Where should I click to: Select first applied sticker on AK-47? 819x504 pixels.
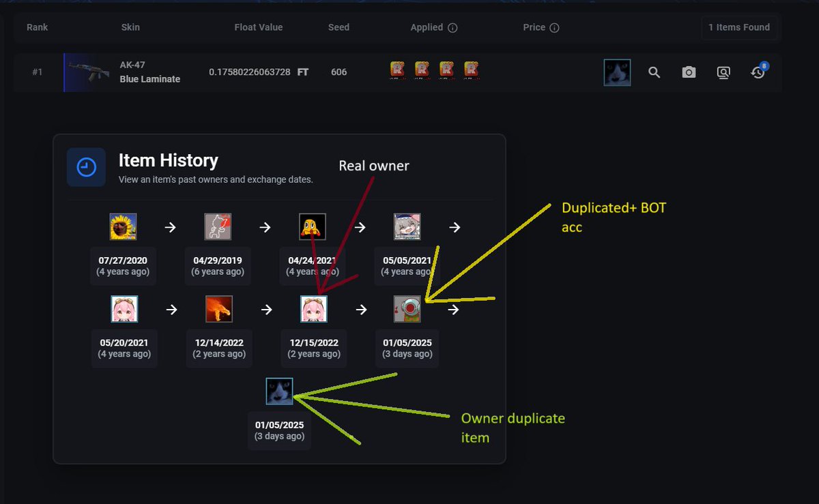[397, 70]
